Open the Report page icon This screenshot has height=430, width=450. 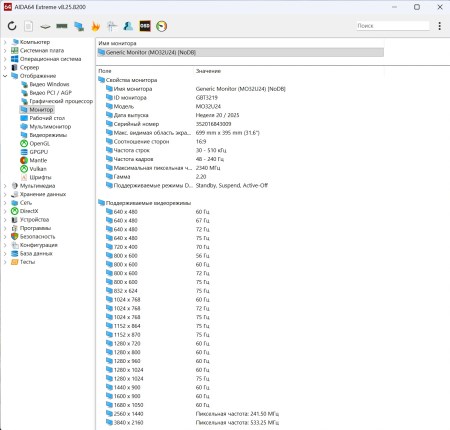click(29, 26)
